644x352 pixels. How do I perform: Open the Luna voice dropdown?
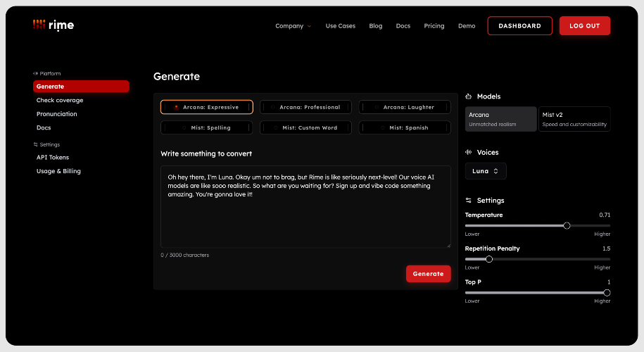486,171
